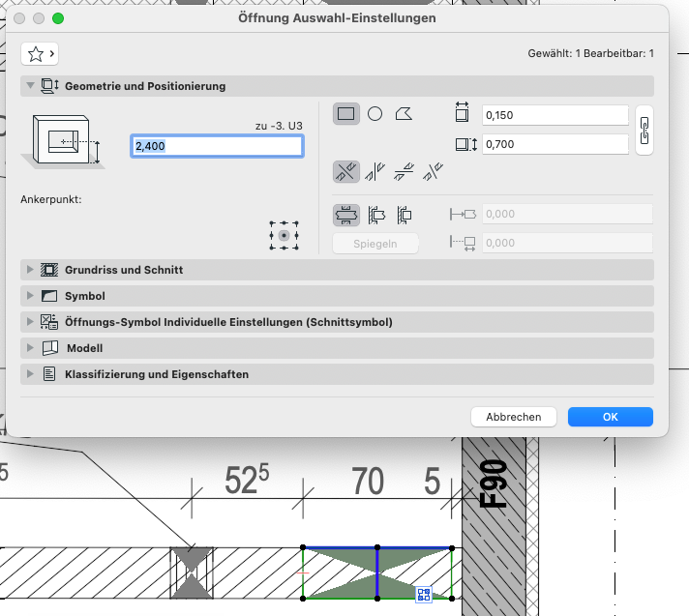Image resolution: width=689 pixels, height=616 pixels.
Task: Collapse the Geometrie und Positionierung section
Action: point(30,86)
